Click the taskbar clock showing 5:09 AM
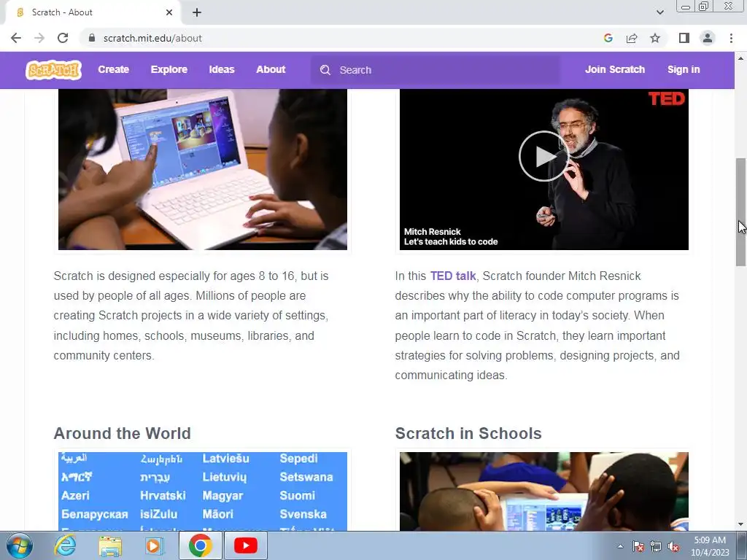Image resolution: width=747 pixels, height=560 pixels. (710, 546)
